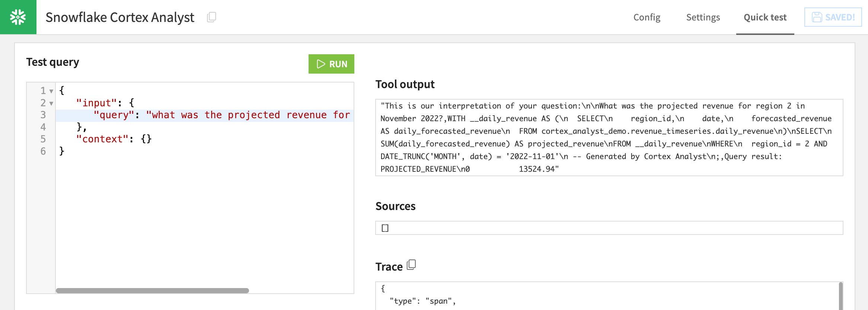Click the Trace heading
The width and height of the screenshot is (868, 310).
click(x=389, y=267)
